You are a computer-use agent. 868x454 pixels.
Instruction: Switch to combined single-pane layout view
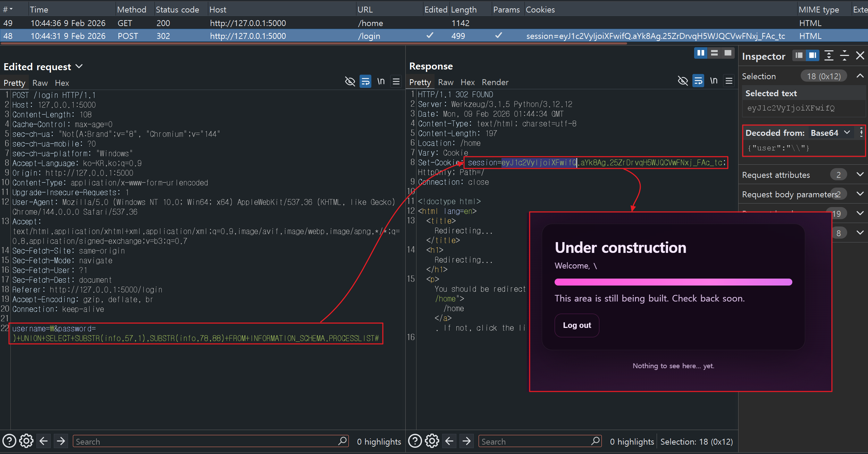click(728, 53)
